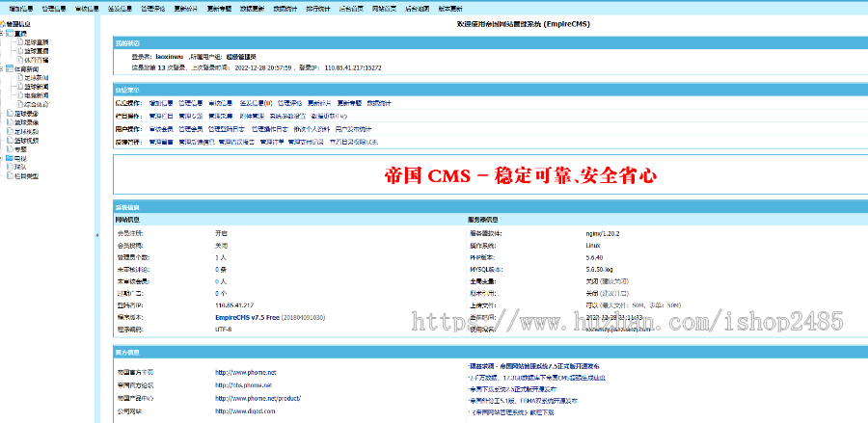
Task: Open 更新专题 in the top menu bar
Action: (x=219, y=9)
